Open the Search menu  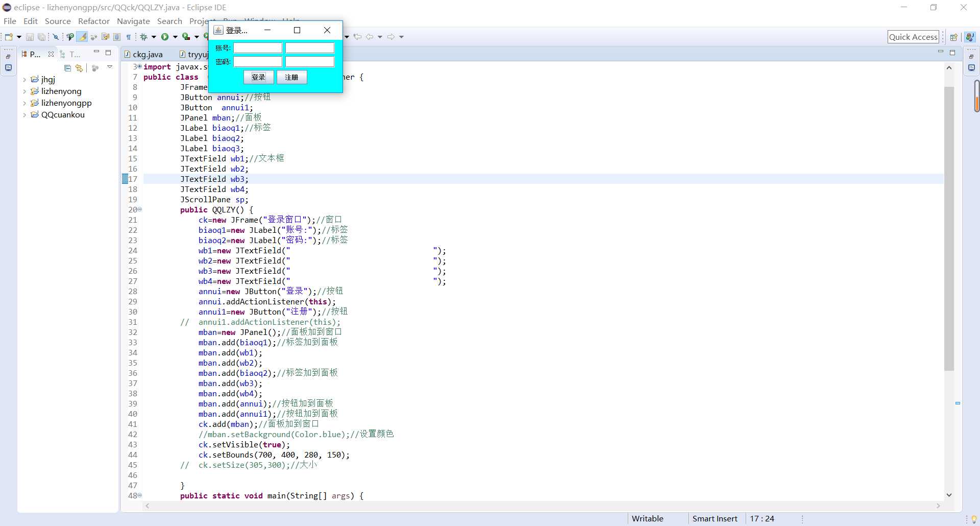click(x=169, y=21)
